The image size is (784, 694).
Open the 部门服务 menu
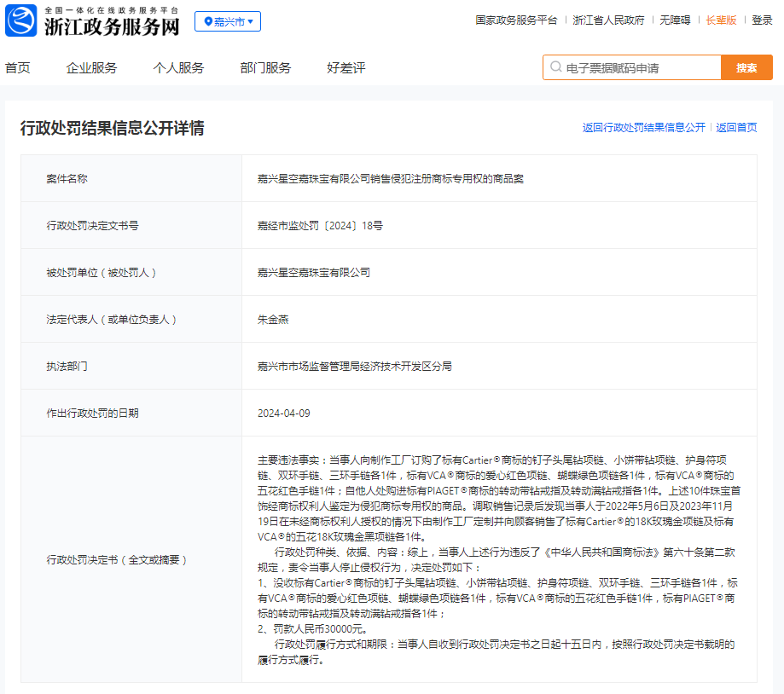[x=265, y=68]
